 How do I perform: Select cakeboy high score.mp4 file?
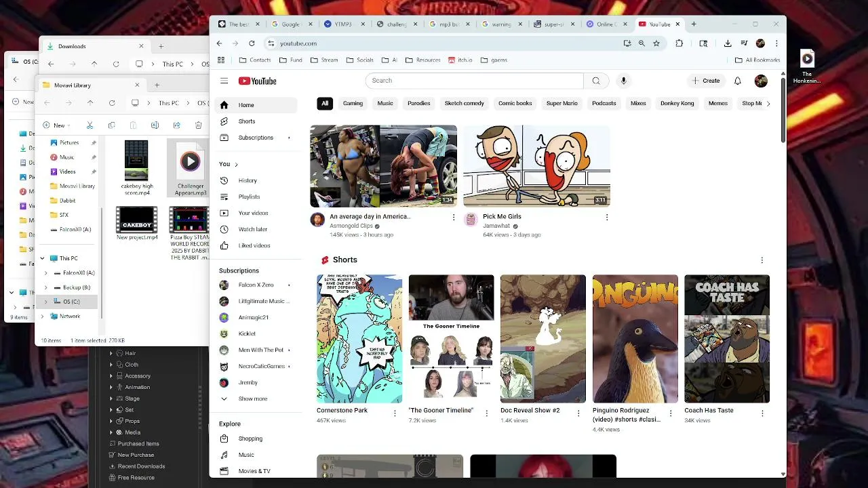137,168
